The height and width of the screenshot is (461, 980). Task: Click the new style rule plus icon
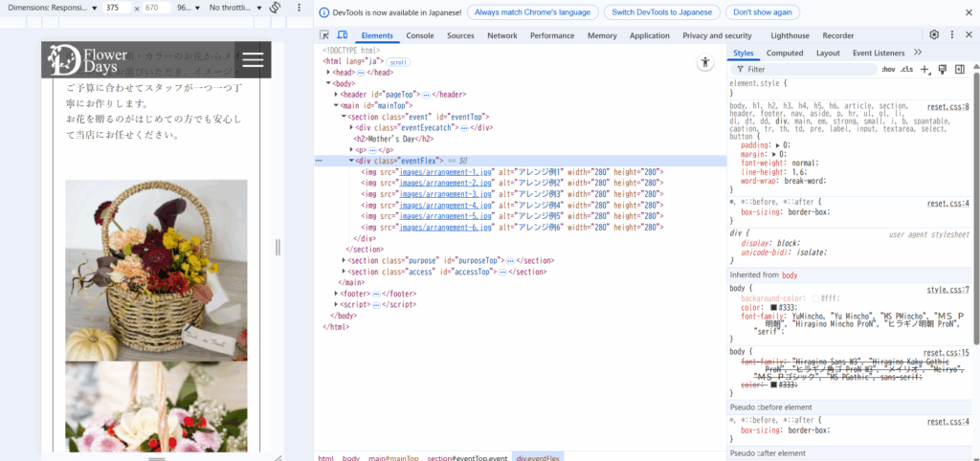coord(924,69)
